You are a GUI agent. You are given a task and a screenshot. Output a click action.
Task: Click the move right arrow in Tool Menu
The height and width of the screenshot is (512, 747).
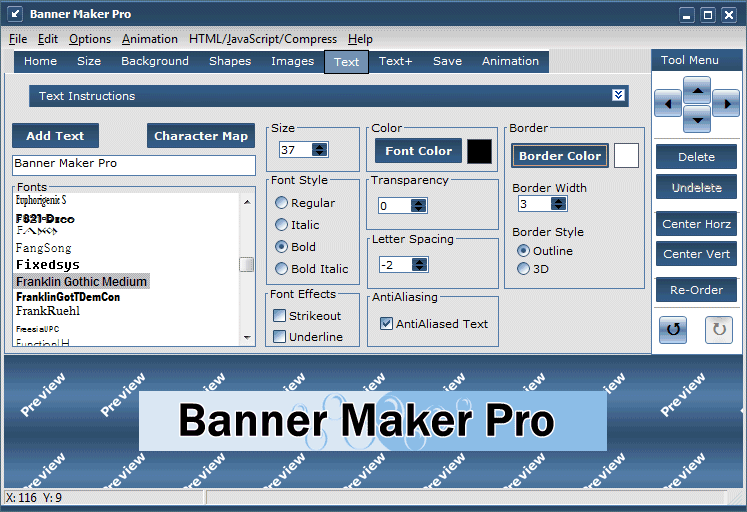pyautogui.click(x=726, y=104)
